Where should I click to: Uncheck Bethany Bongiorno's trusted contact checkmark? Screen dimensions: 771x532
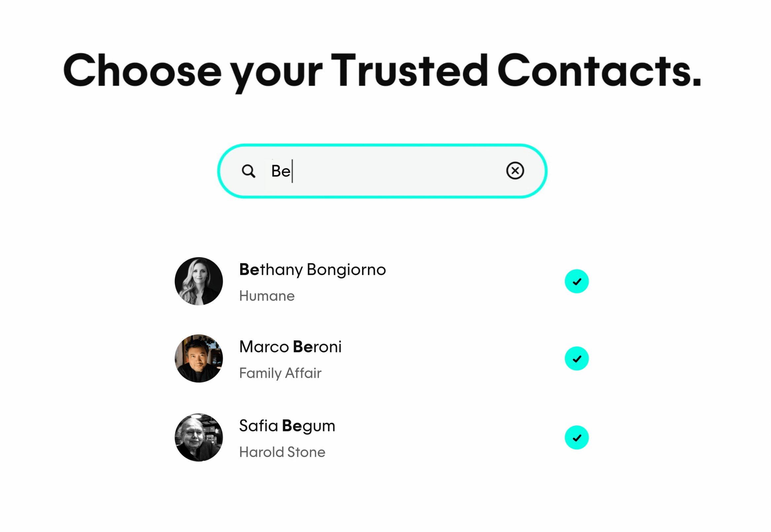click(576, 281)
